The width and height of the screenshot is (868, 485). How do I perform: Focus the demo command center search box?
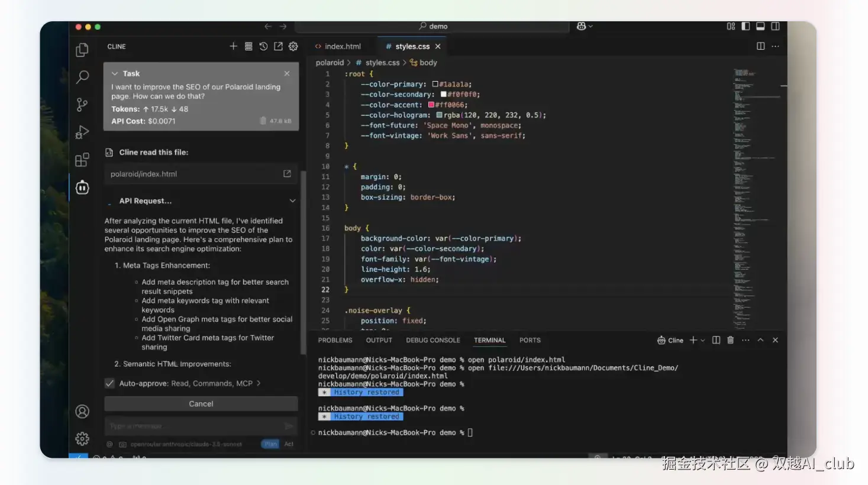[x=433, y=27]
